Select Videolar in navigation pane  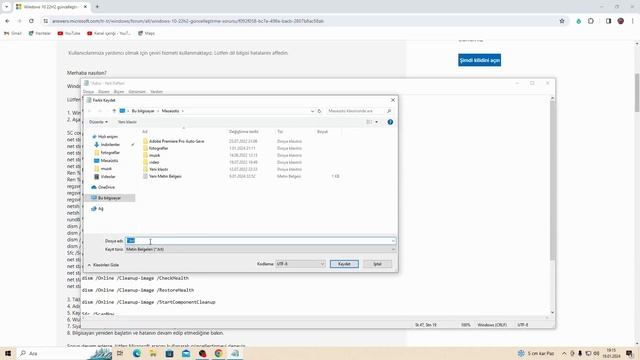(108, 177)
